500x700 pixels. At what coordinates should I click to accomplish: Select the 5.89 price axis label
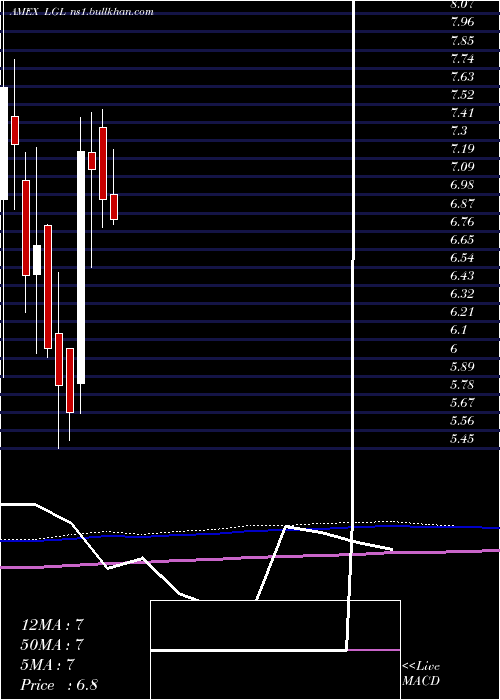click(462, 367)
